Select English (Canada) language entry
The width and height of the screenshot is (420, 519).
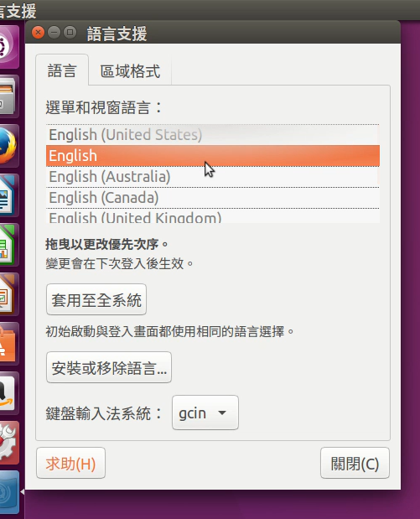pyautogui.click(x=213, y=198)
